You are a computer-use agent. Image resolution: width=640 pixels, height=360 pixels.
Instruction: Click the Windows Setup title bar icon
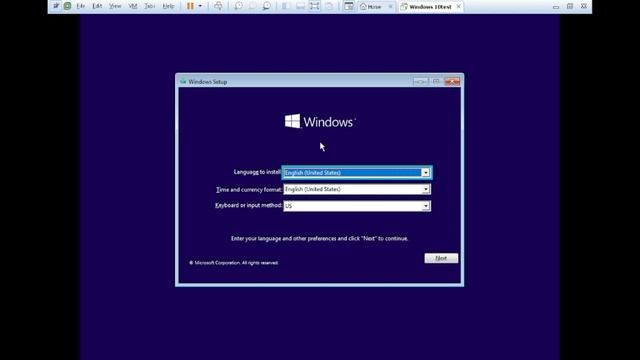click(x=183, y=82)
